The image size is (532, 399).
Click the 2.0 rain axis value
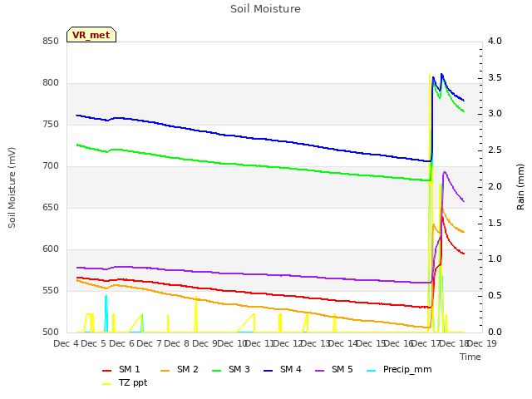[495, 186]
